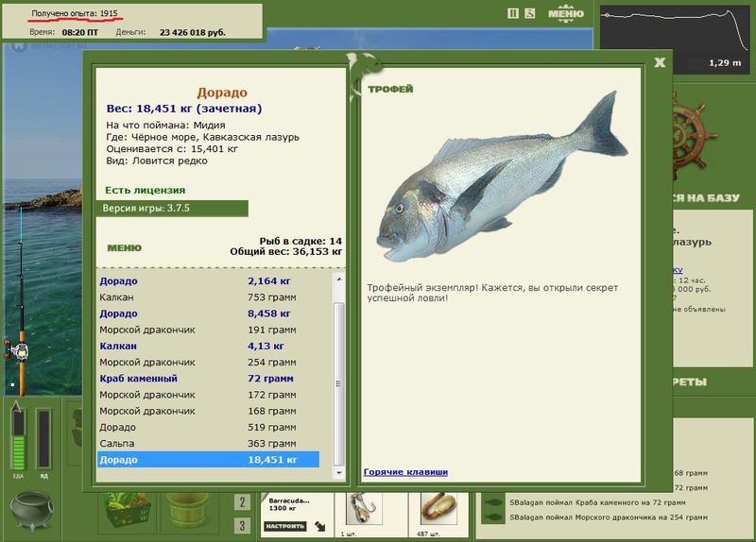The height and width of the screenshot is (542, 756).
Task: Click the НАСТРОИТЬ button
Action: pyautogui.click(x=285, y=526)
